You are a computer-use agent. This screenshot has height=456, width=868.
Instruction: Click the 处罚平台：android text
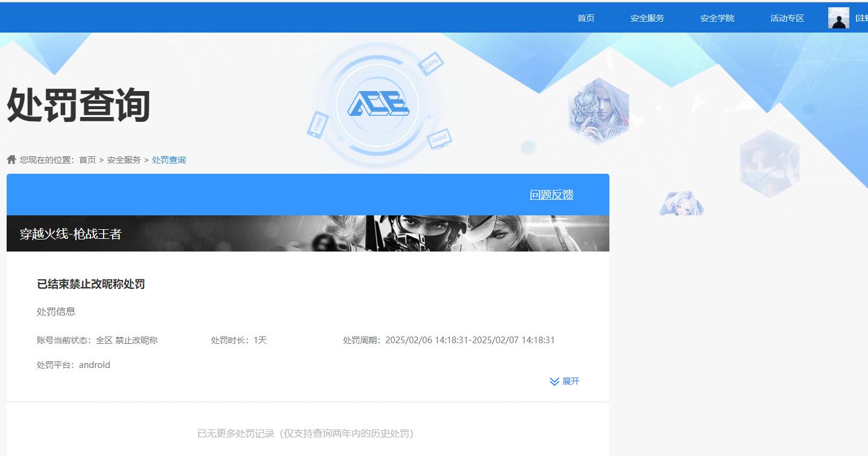tap(74, 365)
